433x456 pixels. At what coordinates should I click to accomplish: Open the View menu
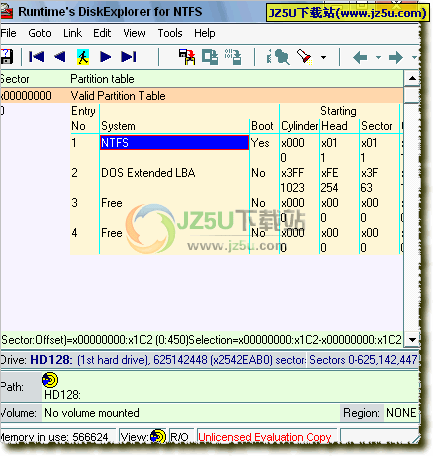point(134,33)
